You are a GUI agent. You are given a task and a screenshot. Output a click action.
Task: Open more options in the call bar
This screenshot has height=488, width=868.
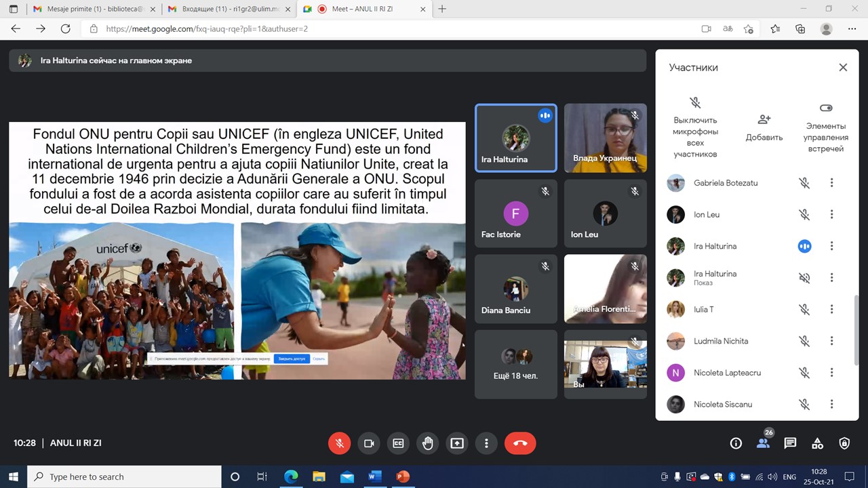point(486,443)
